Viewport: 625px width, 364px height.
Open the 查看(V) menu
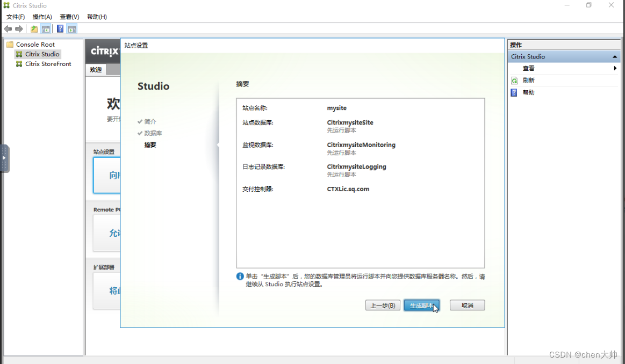click(x=69, y=17)
